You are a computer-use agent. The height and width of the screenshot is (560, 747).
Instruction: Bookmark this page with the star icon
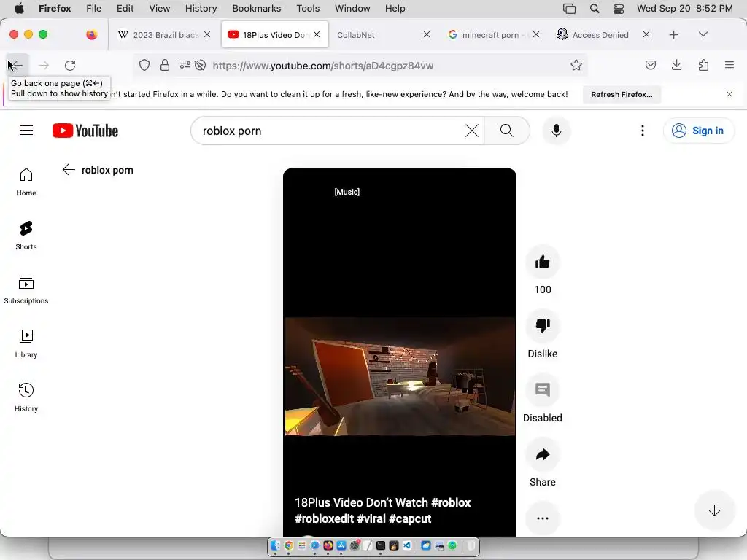tap(576, 65)
